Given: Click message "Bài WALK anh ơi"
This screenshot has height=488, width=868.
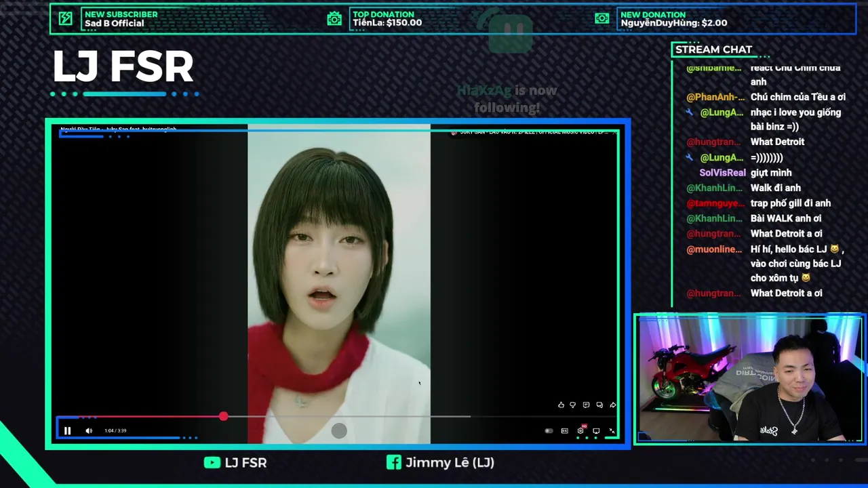Looking at the screenshot, I should [786, 218].
